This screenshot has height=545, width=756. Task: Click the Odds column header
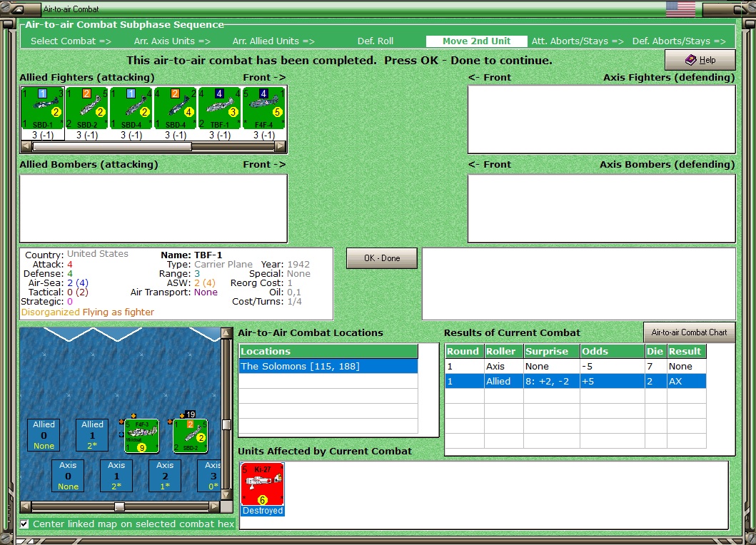(x=613, y=351)
